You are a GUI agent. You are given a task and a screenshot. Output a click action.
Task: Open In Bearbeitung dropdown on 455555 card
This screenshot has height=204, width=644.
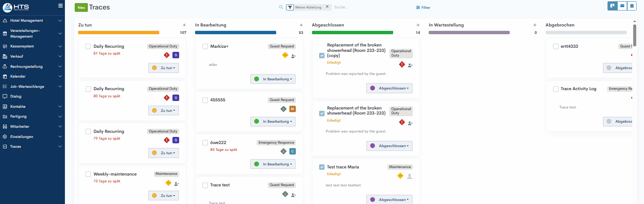tap(273, 122)
